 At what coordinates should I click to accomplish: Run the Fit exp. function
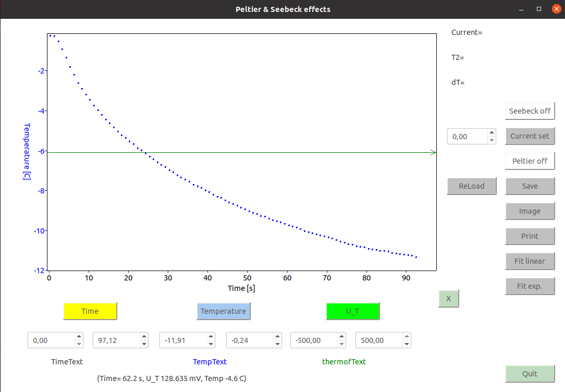tap(530, 286)
